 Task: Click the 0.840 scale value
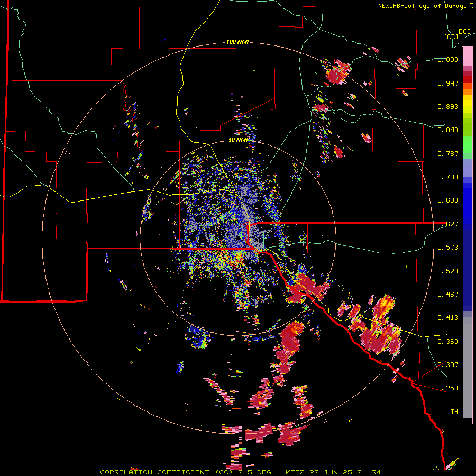(448, 130)
